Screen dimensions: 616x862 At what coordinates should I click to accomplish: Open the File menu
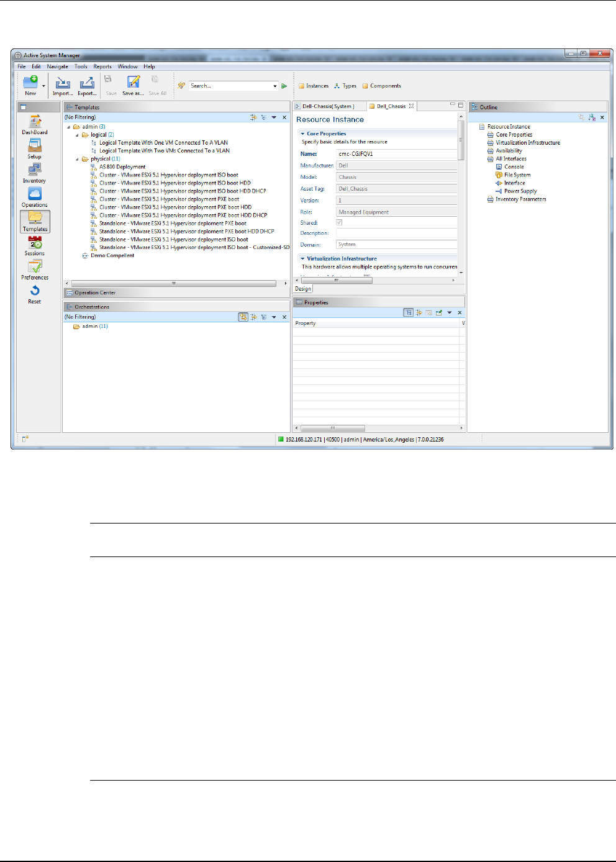[22, 66]
